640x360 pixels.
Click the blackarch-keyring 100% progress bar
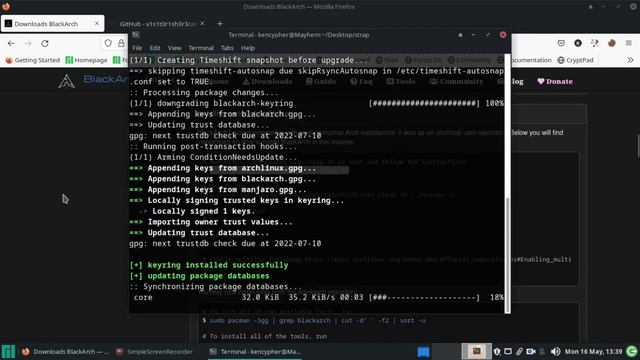424,103
